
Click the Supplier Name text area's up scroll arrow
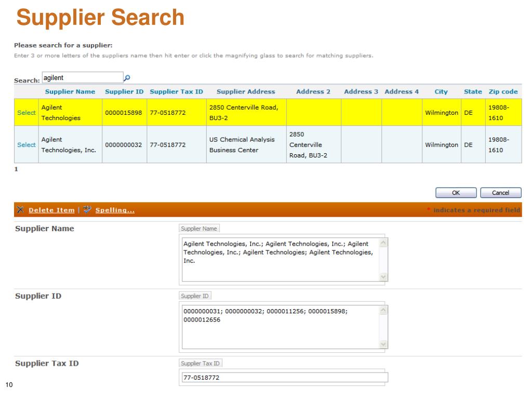click(x=383, y=243)
